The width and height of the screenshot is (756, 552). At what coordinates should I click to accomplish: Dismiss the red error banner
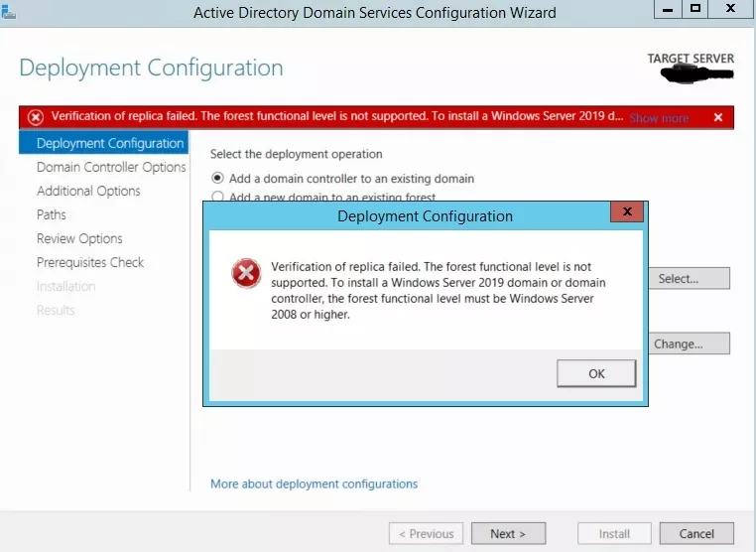[718, 118]
